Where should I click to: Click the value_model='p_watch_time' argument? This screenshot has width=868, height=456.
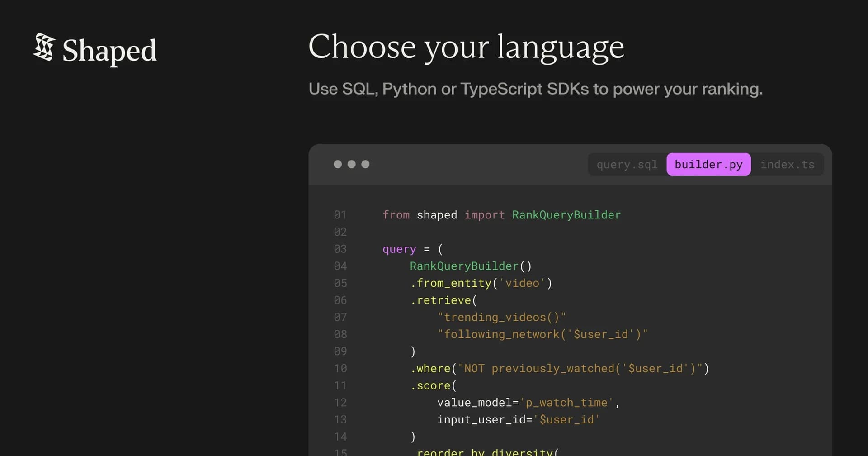[x=528, y=403]
